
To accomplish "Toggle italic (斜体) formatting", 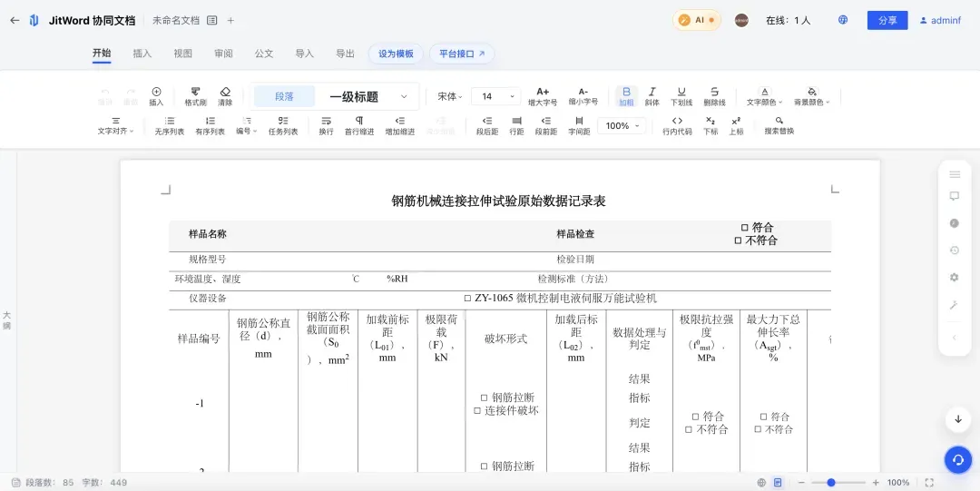I will pyautogui.click(x=652, y=96).
